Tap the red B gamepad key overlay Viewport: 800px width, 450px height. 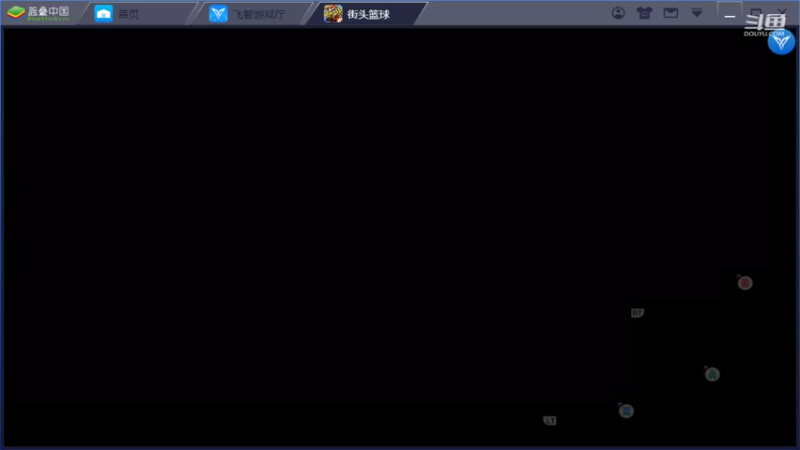745,283
